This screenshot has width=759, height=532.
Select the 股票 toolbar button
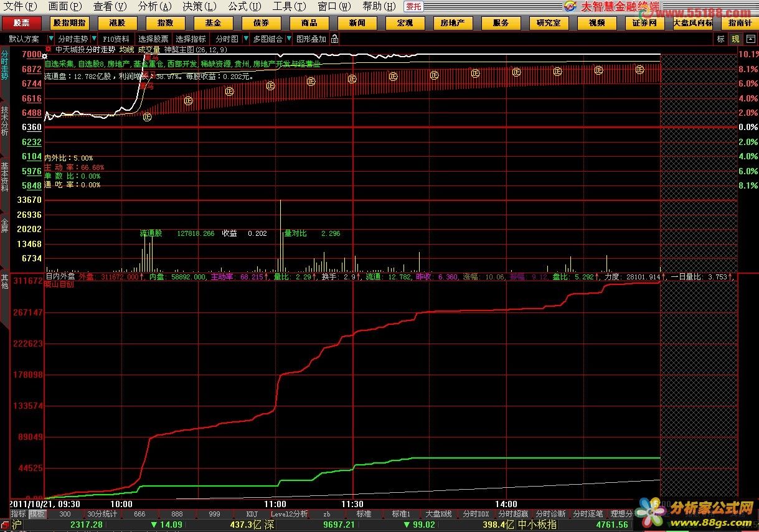[21, 22]
